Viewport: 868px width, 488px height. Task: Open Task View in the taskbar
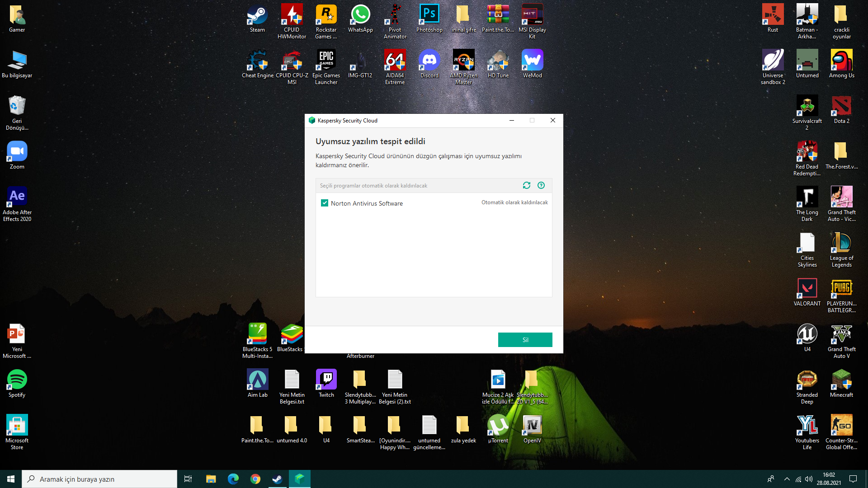click(x=188, y=479)
